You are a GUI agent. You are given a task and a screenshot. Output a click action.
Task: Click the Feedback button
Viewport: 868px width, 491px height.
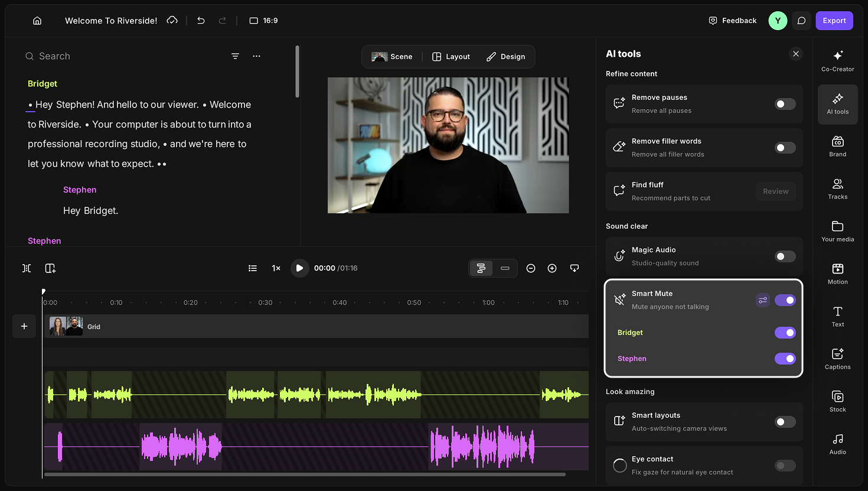point(732,21)
